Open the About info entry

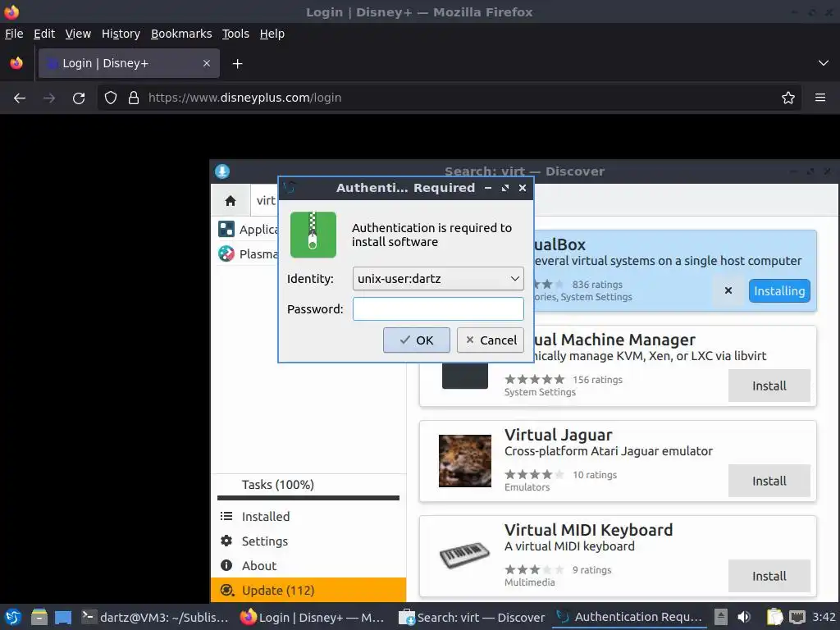[x=308, y=566]
